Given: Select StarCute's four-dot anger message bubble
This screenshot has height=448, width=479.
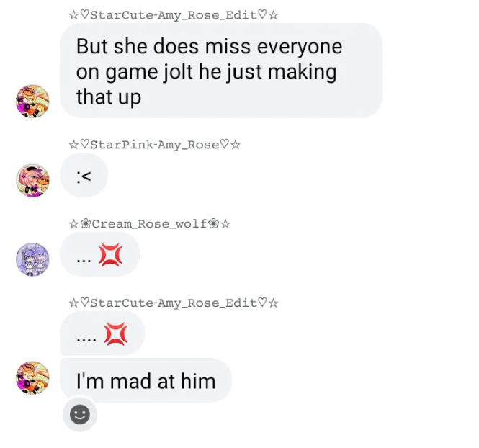Looking at the screenshot, I should [x=102, y=333].
